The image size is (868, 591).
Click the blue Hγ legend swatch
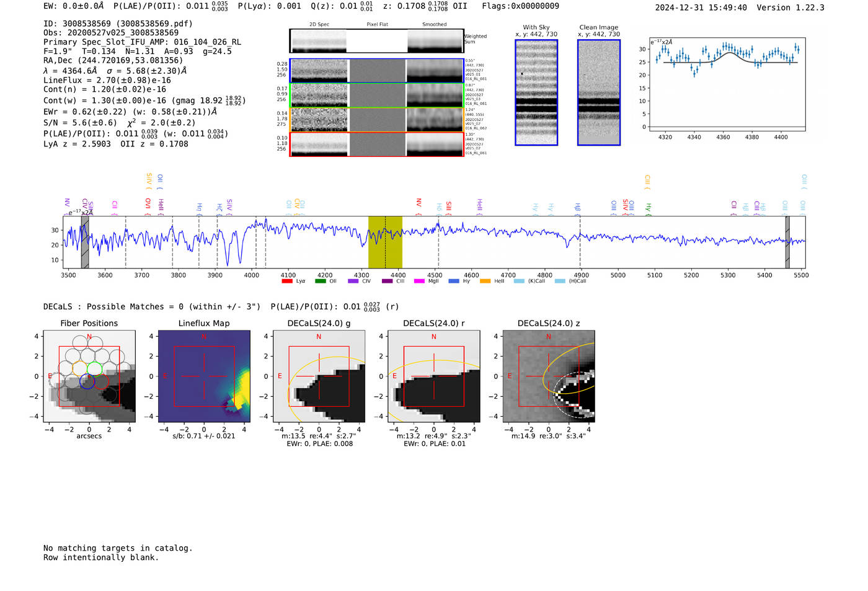(x=454, y=281)
